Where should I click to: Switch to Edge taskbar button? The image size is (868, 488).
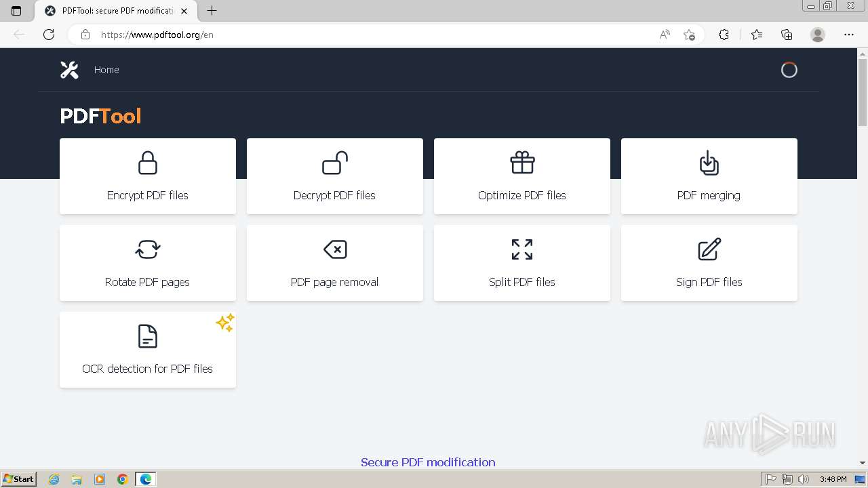[146, 479]
